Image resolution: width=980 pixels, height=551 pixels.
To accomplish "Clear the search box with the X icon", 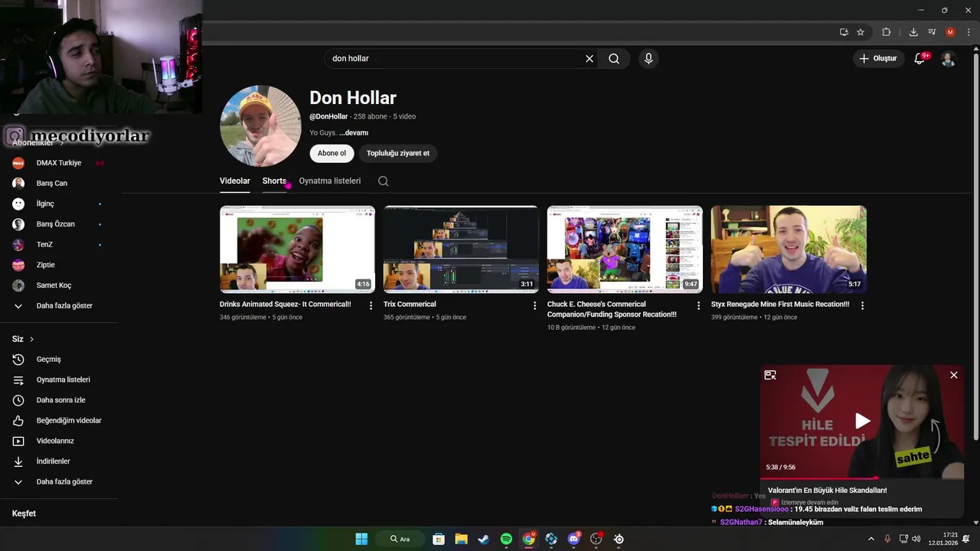I will click(590, 59).
